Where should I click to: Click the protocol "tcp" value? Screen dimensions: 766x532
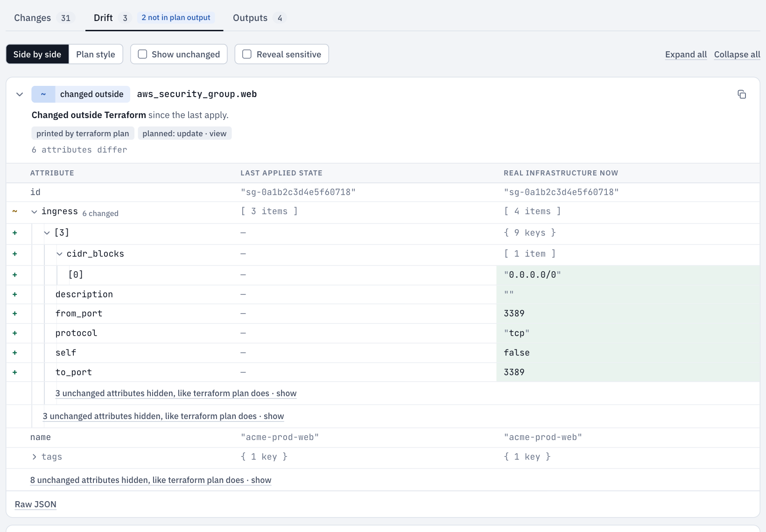point(517,333)
